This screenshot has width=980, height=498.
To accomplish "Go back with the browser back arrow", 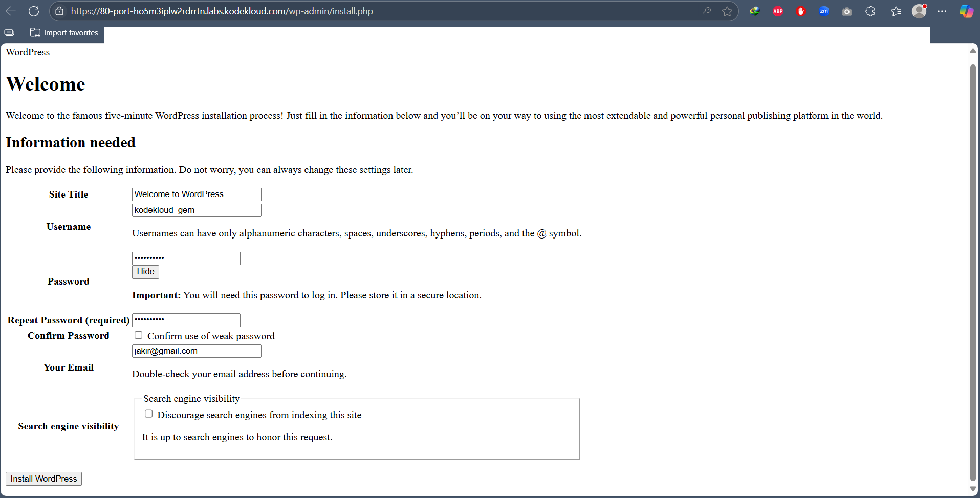I will [x=11, y=11].
